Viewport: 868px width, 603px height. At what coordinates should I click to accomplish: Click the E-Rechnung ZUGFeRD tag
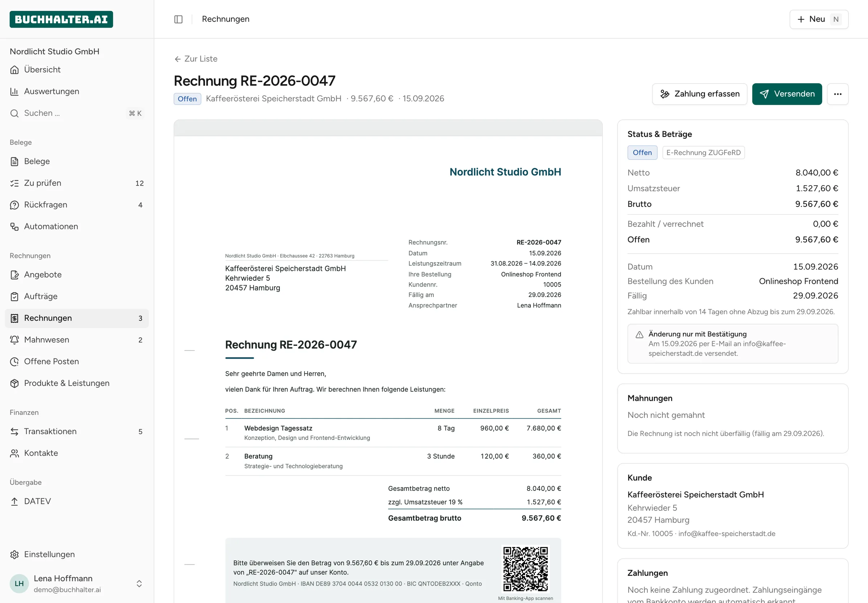pos(703,153)
